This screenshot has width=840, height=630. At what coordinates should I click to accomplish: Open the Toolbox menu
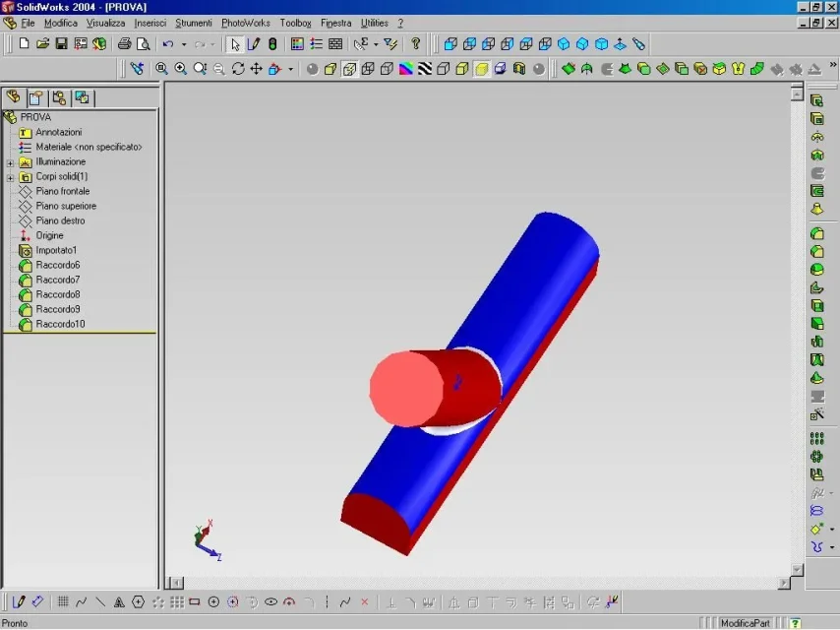point(295,23)
